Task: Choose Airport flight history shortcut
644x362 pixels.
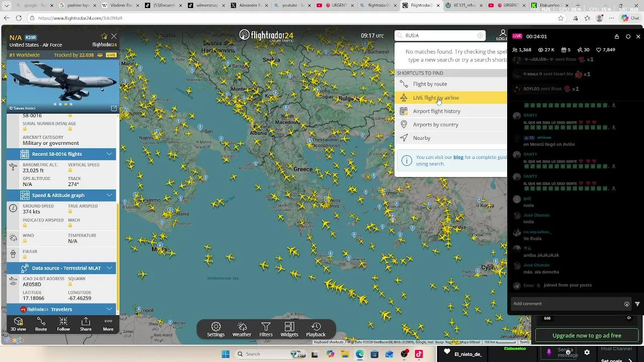Action: point(451,111)
